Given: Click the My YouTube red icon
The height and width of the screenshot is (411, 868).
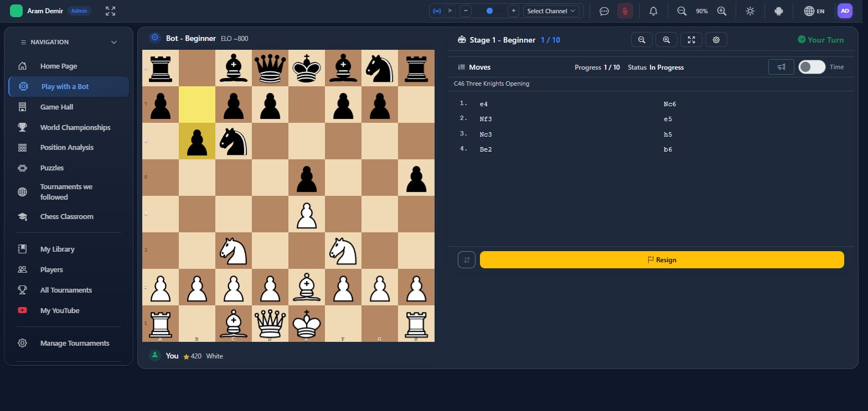Looking at the screenshot, I should [23, 310].
